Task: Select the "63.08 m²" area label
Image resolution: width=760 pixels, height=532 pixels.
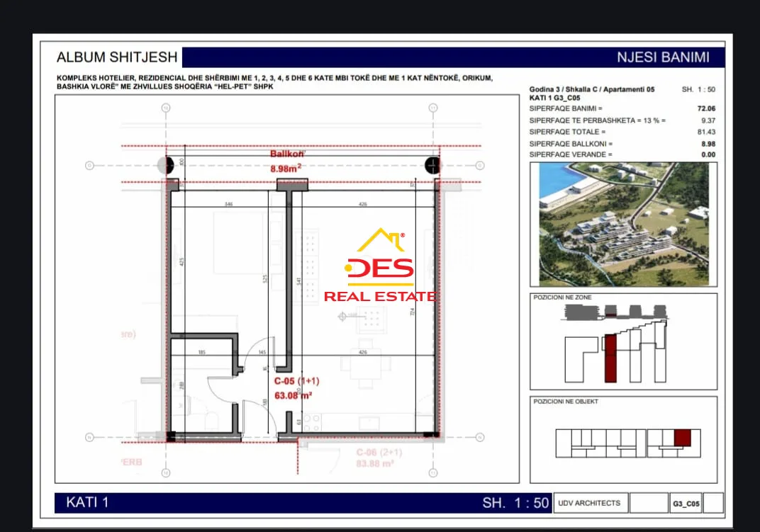Action: coord(293,395)
